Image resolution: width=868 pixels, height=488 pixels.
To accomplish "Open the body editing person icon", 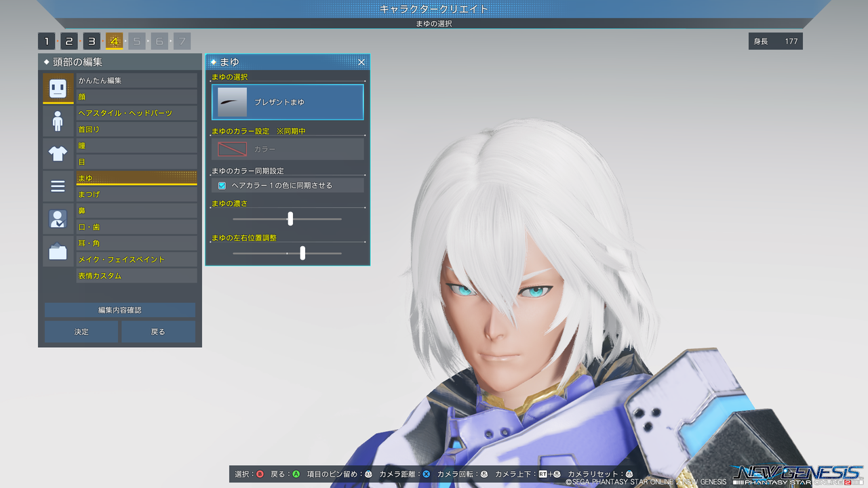I will (58, 121).
